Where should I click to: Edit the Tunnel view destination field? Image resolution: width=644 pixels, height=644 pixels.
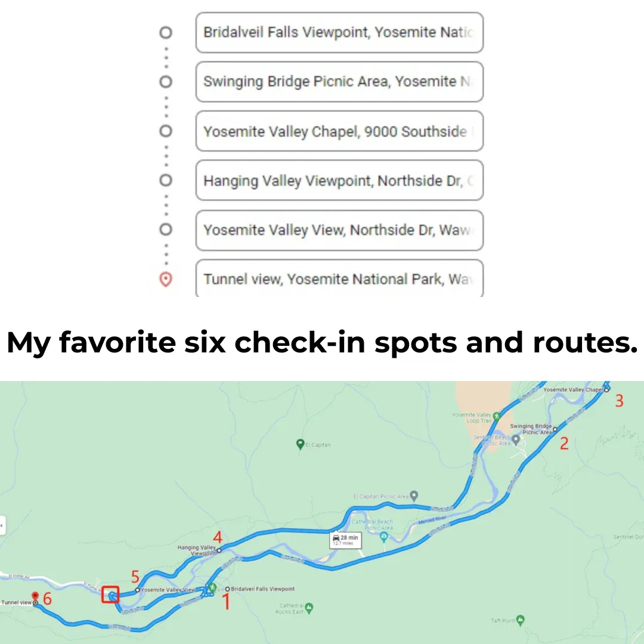tap(339, 279)
